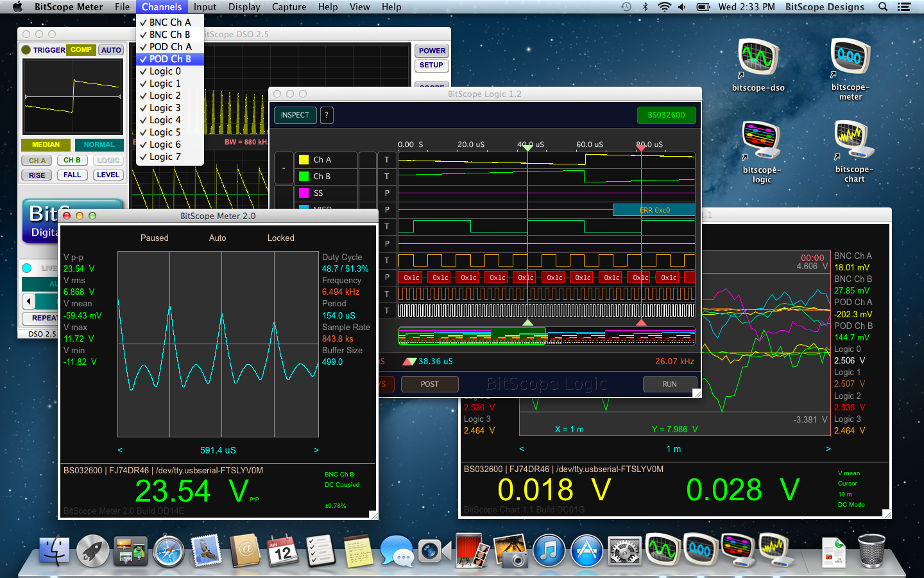Click the left arrow button in DSO window
Image resolution: width=924 pixels, height=578 pixels.
coord(29,301)
